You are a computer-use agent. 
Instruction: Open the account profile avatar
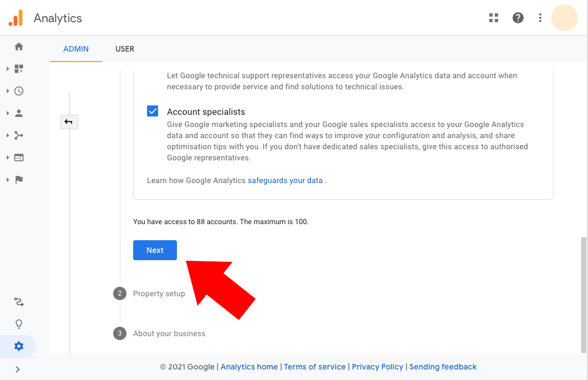pos(564,18)
